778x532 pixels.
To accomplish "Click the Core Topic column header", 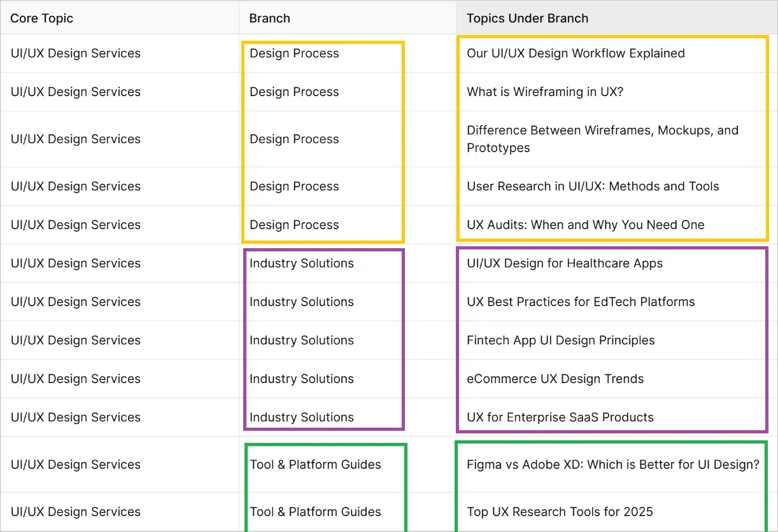I will [x=42, y=18].
